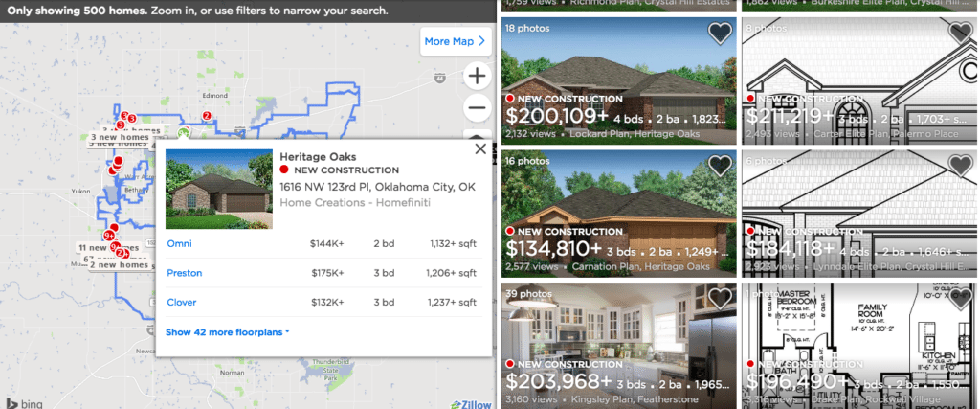
Task: Expand 'Show 42 more floorplans'
Action: point(228,332)
